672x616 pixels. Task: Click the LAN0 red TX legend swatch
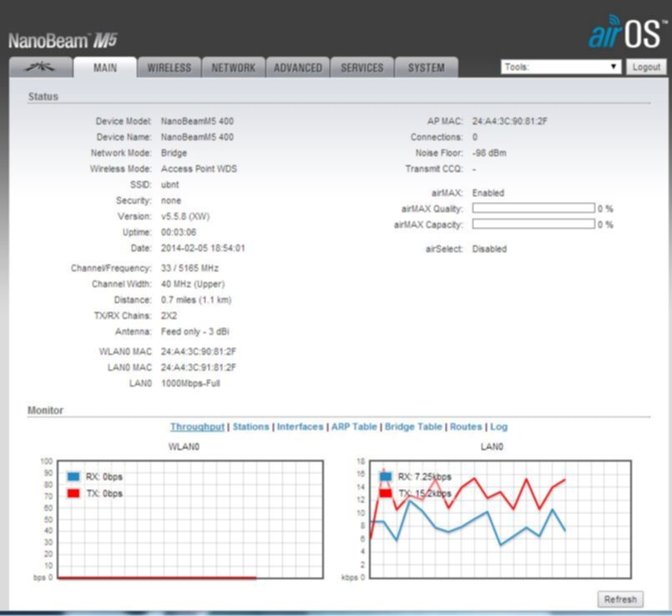click(x=386, y=493)
